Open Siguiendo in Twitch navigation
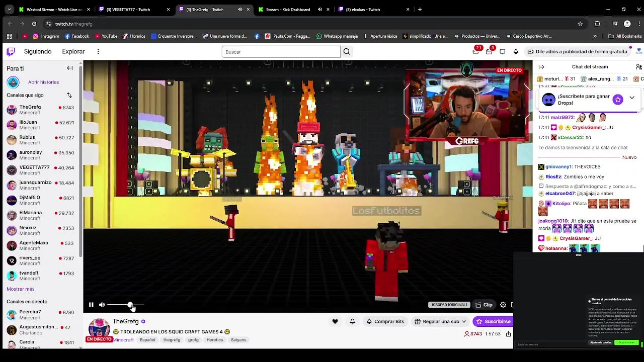 click(x=38, y=51)
